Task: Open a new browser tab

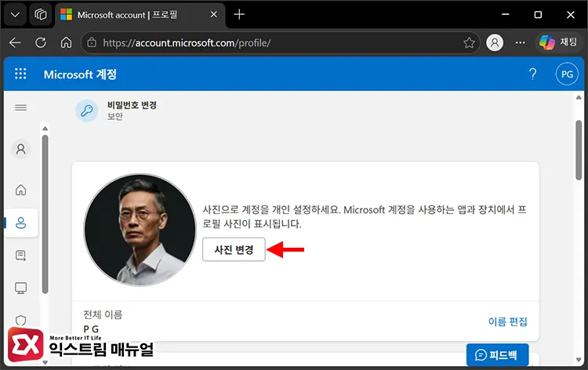Action: 239,15
